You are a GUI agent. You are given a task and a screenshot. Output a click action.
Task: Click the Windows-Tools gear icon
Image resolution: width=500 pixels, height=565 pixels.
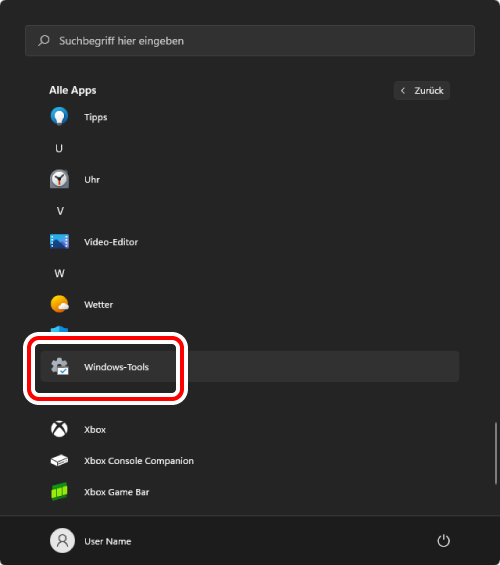(x=60, y=366)
